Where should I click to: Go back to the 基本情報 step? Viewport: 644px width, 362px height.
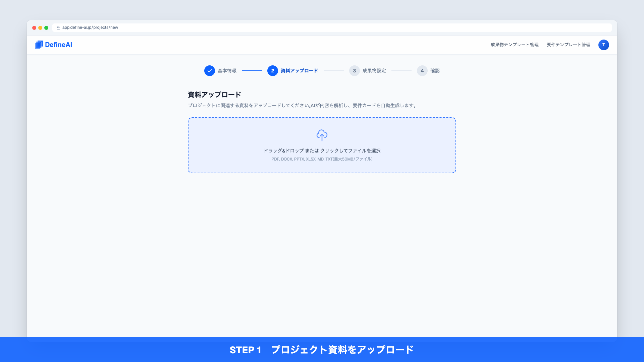click(227, 71)
